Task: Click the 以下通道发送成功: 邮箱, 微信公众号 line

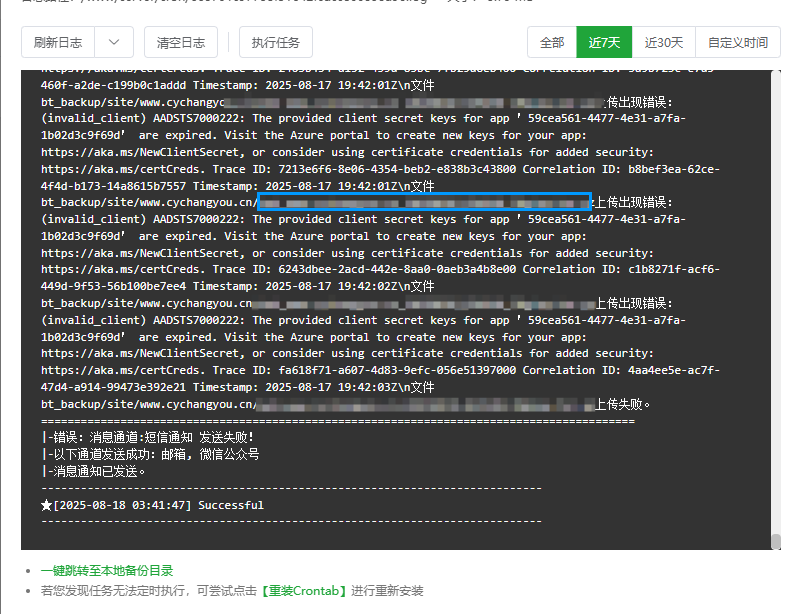Action: 151,454
